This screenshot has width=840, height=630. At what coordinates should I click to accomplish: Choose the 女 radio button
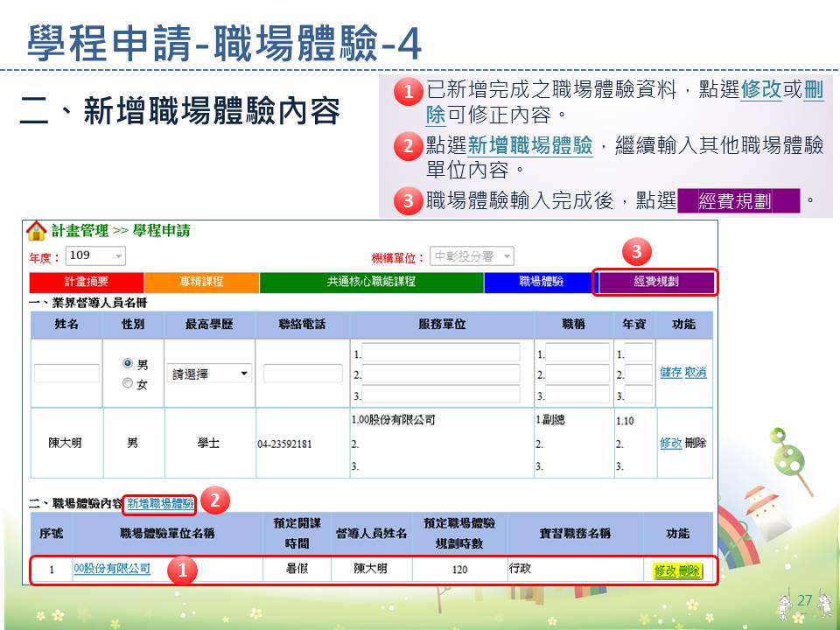[x=128, y=383]
